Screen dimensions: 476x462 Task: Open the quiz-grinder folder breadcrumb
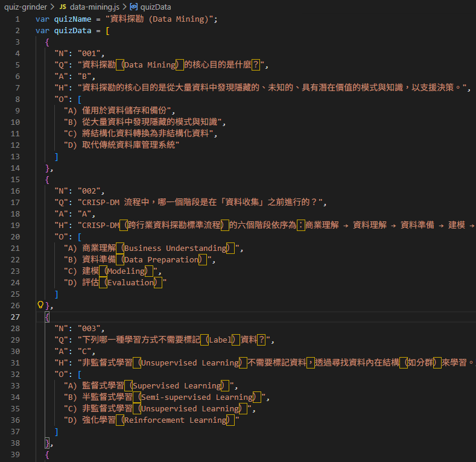[x=25, y=7]
